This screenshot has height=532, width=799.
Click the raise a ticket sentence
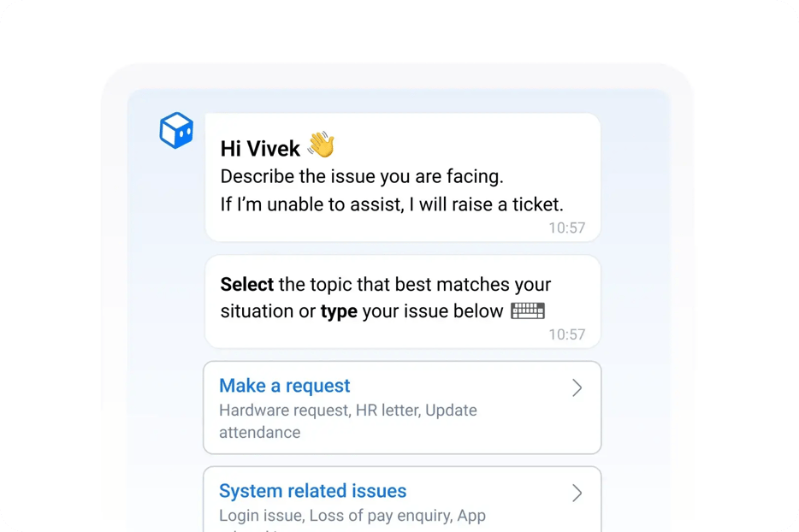[x=392, y=204]
